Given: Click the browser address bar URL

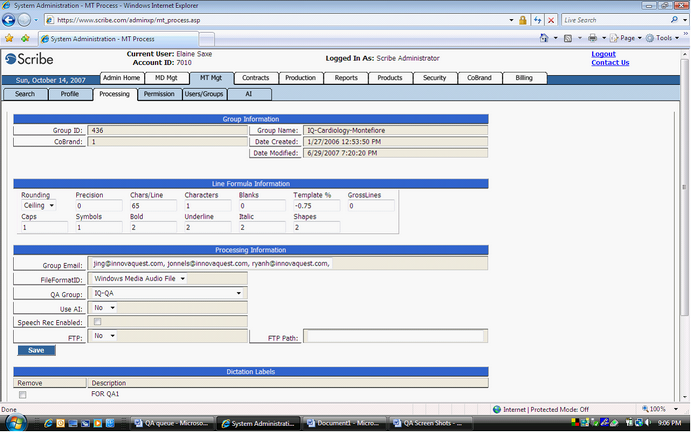Looking at the screenshot, I should 129,20.
